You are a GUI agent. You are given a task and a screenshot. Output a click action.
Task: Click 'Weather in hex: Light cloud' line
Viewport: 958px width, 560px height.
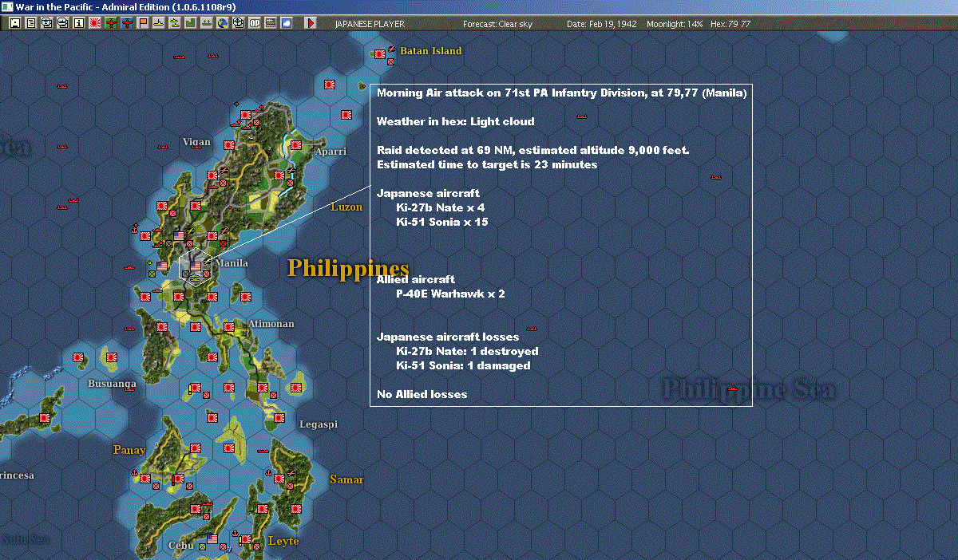pos(456,121)
